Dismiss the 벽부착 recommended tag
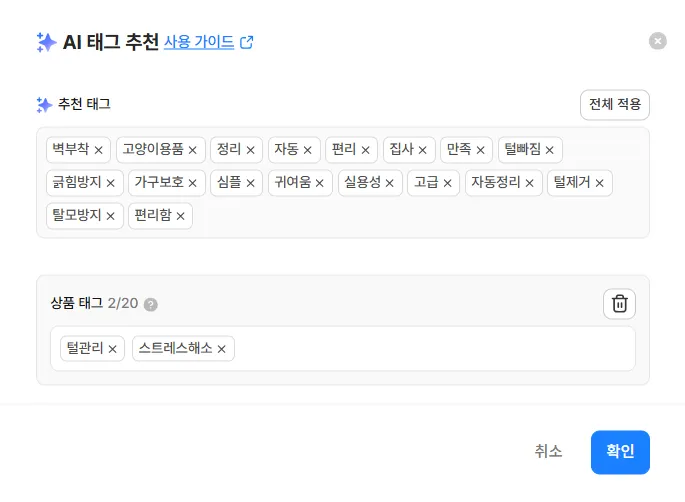 [98, 150]
